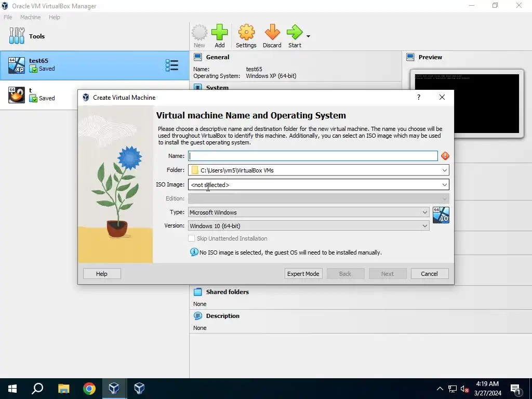532x399 pixels.
Task: Click the General section monitor icon
Action: (198, 57)
